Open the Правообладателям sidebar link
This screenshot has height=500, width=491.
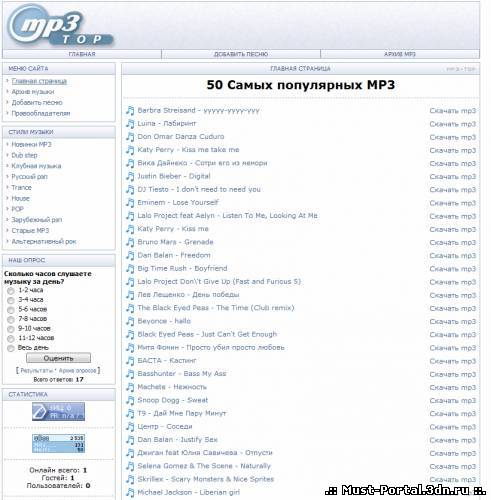[41, 113]
